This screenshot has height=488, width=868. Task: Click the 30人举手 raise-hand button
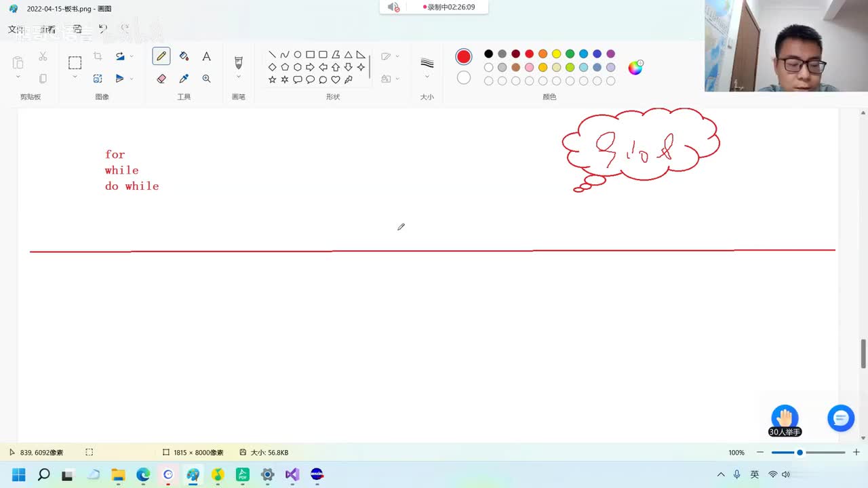pos(785,422)
